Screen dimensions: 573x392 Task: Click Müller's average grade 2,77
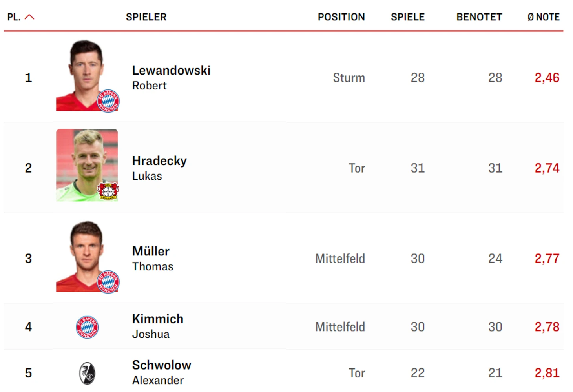coord(547,259)
